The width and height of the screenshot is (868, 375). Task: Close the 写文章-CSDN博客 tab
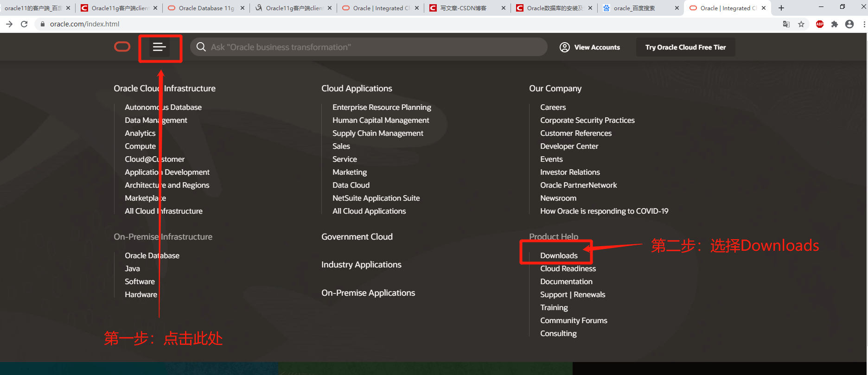click(x=504, y=8)
